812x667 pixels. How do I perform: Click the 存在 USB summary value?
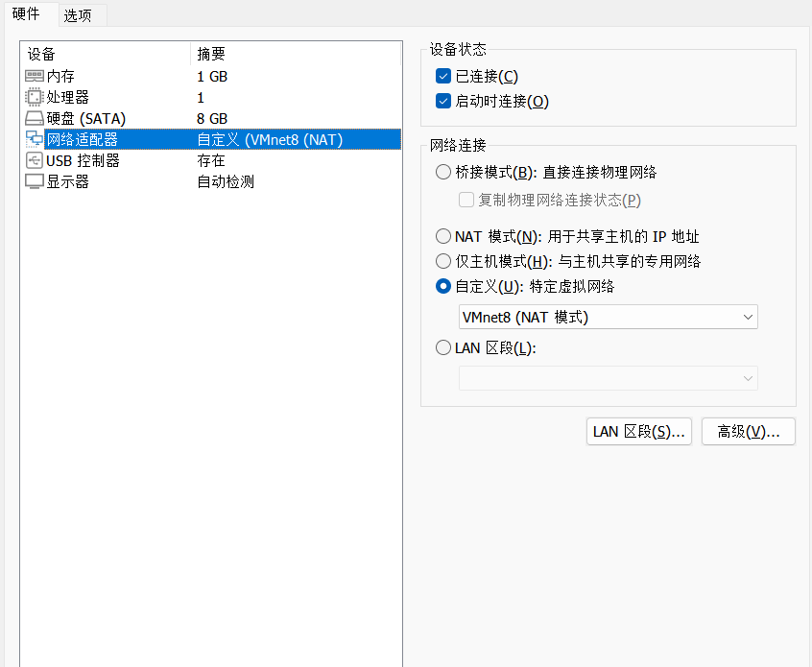tap(211, 160)
